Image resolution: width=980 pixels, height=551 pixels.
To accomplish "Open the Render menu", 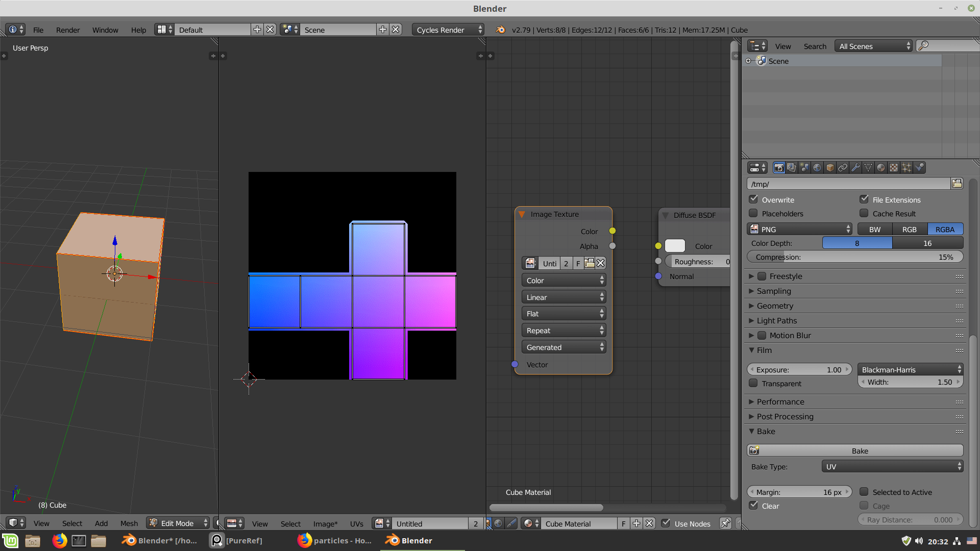I will click(x=68, y=30).
